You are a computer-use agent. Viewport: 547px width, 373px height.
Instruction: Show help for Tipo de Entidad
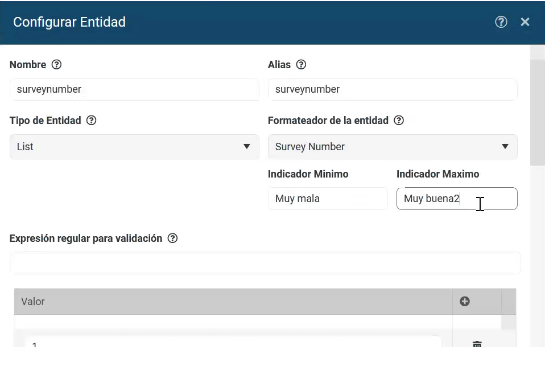point(91,120)
